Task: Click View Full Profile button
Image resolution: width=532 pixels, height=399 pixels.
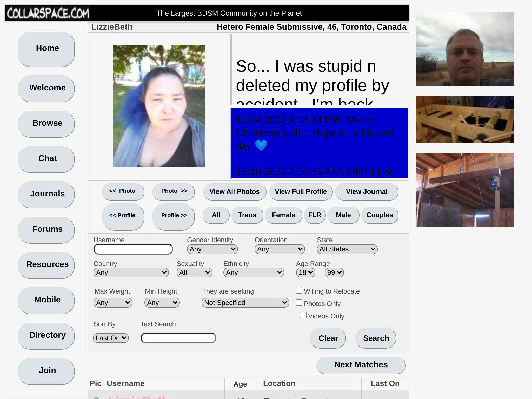Action: click(x=301, y=192)
